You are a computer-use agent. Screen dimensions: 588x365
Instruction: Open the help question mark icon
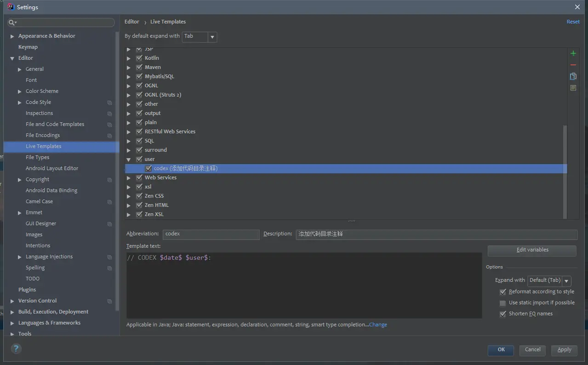[16, 348]
